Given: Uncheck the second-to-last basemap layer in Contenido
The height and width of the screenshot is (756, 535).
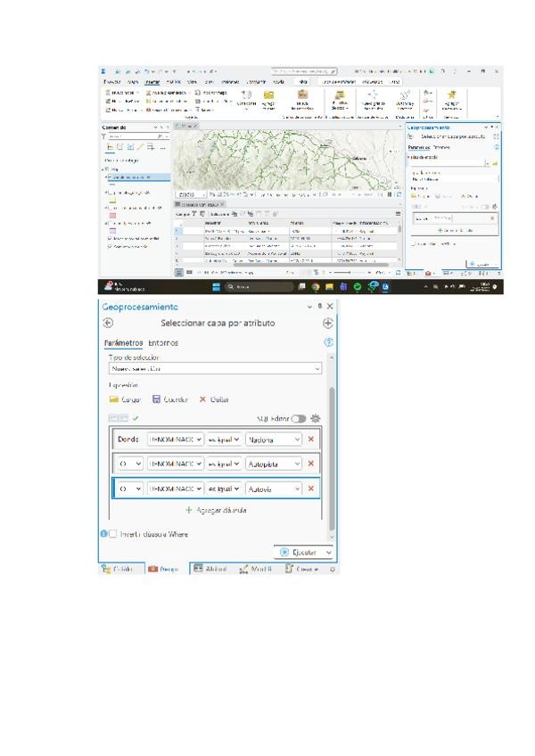Looking at the screenshot, I should tap(110, 238).
